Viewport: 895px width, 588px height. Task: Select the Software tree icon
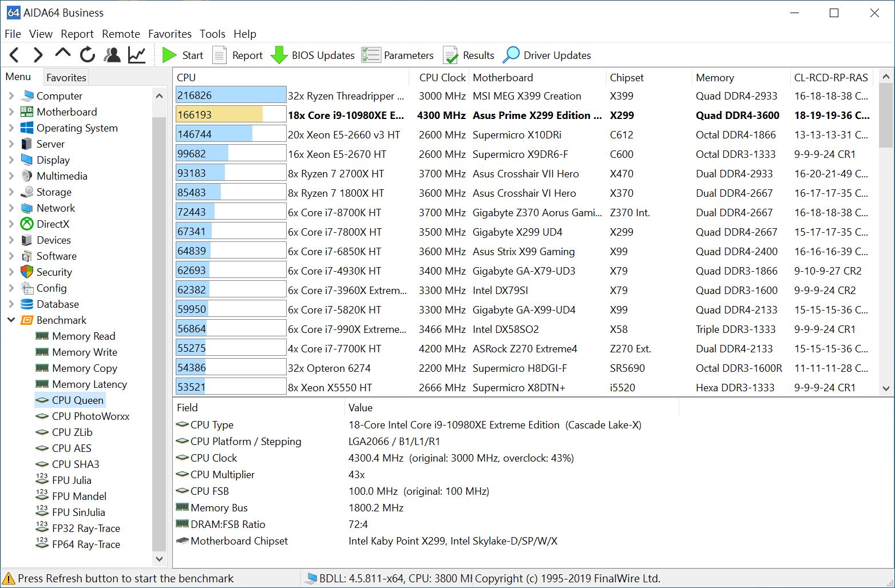click(27, 256)
